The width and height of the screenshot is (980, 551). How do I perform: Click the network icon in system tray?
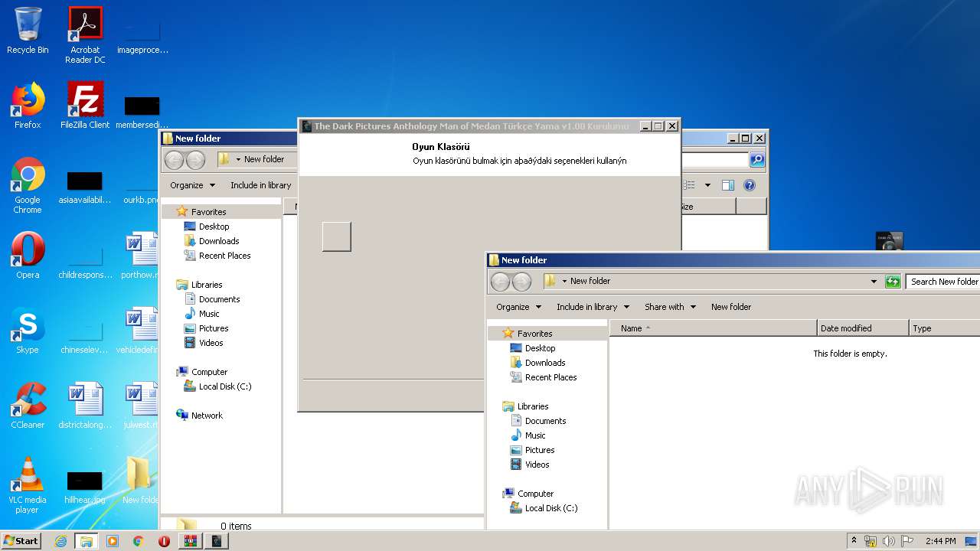[871, 541]
